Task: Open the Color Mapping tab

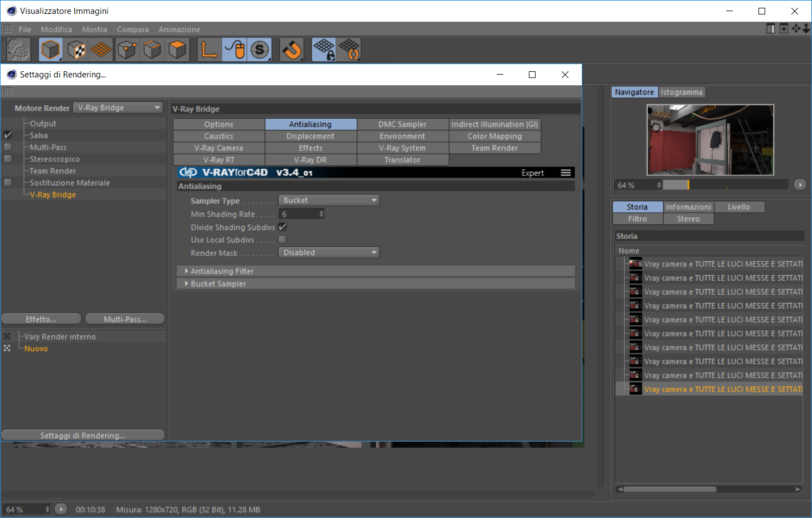Action: tap(495, 136)
